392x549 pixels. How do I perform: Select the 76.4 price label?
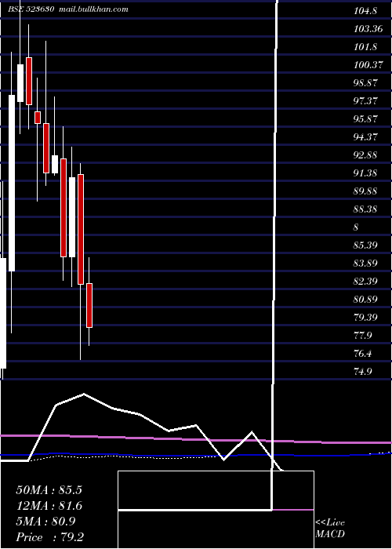pyautogui.click(x=362, y=353)
